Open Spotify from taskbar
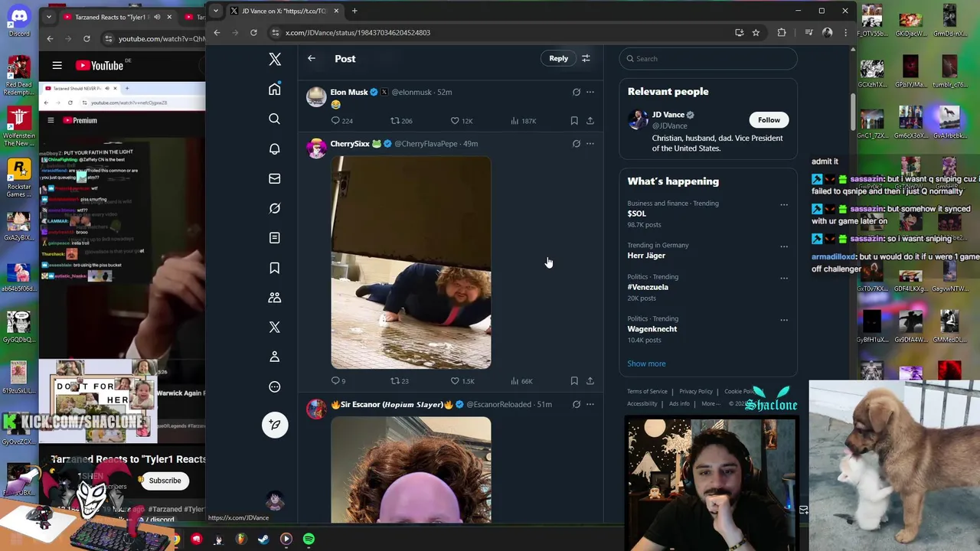 309,539
